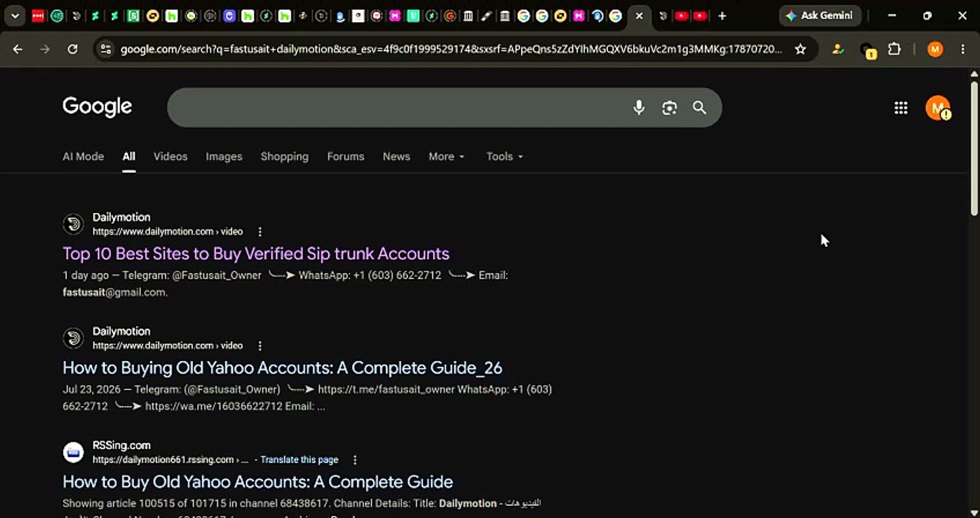Image resolution: width=980 pixels, height=518 pixels.
Task: Expand the Tools dropdown
Action: pyautogui.click(x=504, y=156)
